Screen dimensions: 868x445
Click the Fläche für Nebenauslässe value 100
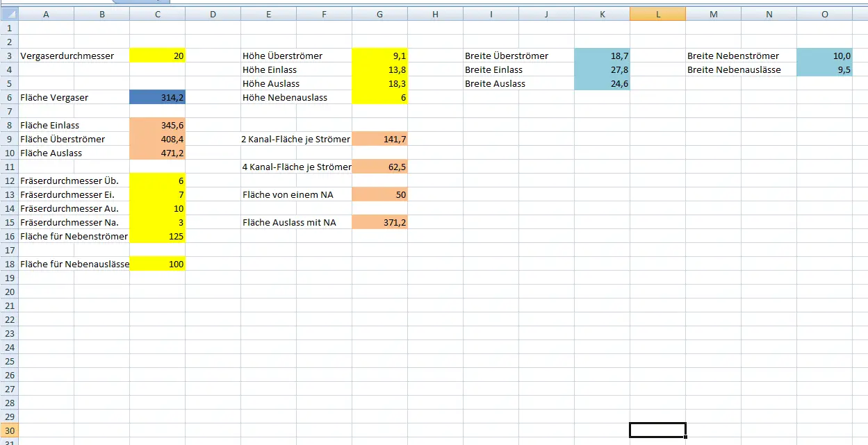pos(158,264)
